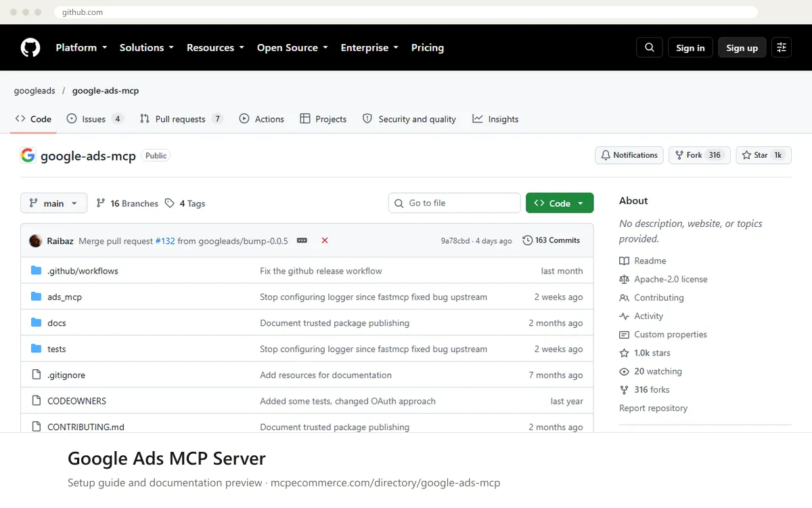Screen dimensions: 812x508
Task: Open the googleads owner link
Action: pyautogui.click(x=35, y=91)
